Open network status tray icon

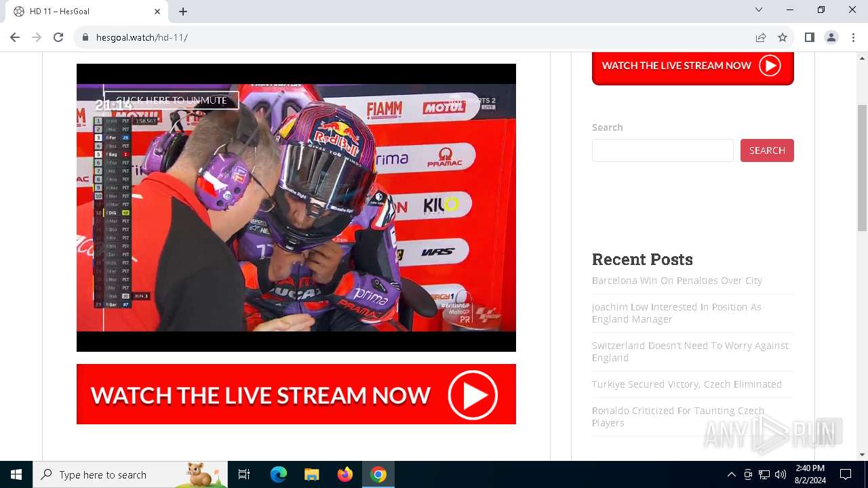(764, 474)
